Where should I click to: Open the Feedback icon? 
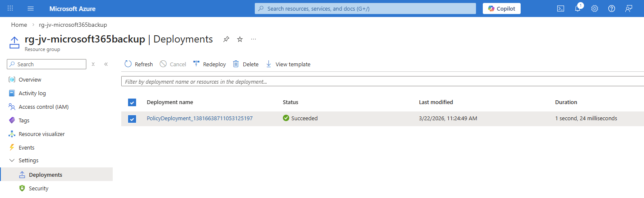629,8
